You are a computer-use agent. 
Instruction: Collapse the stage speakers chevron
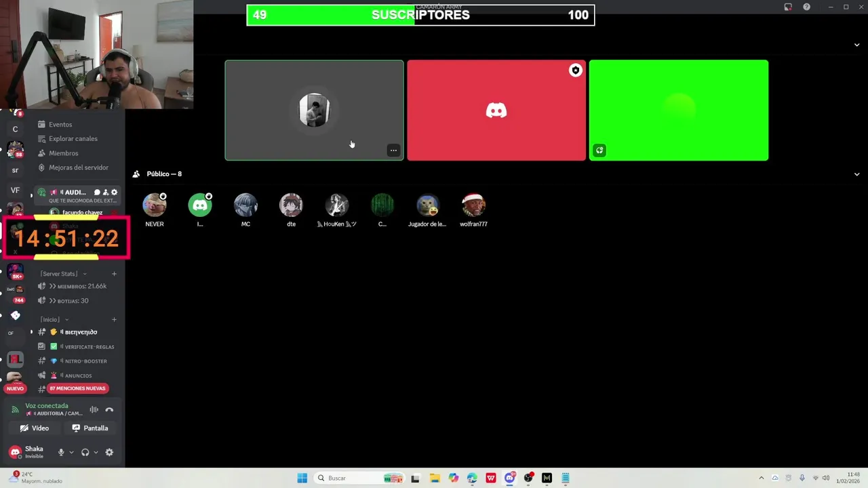pos(856,45)
